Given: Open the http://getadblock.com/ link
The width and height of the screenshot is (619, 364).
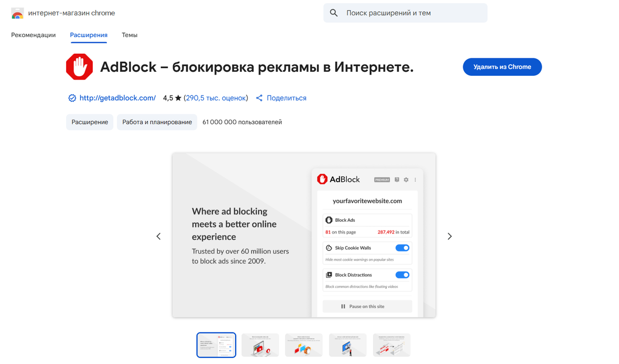Looking at the screenshot, I should 118,98.
